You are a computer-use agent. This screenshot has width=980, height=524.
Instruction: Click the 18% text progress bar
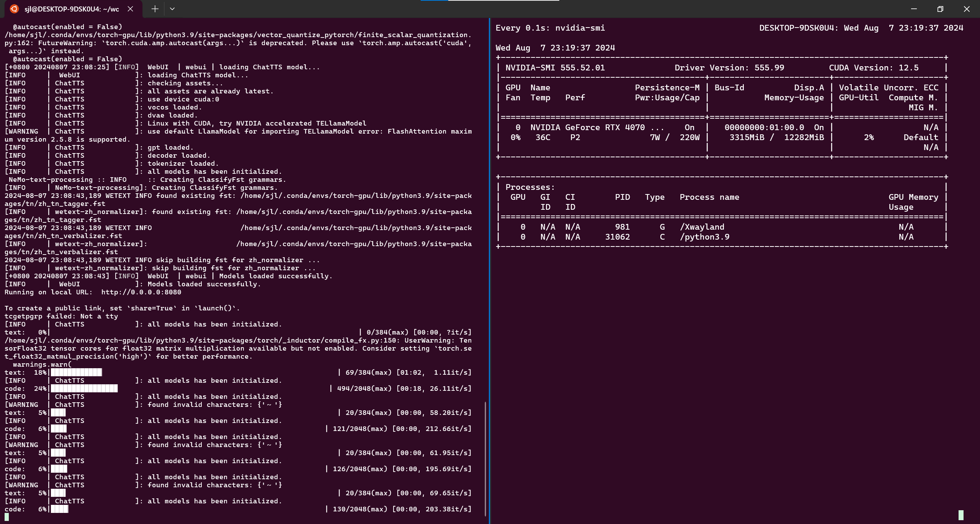[x=76, y=372]
